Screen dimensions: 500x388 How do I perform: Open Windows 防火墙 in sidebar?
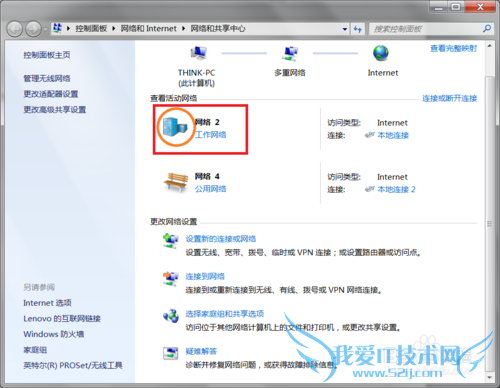coord(53,334)
